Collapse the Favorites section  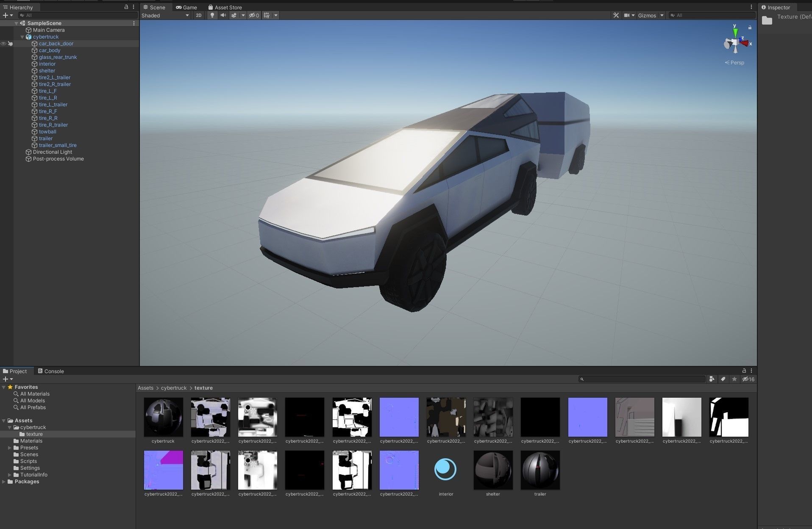pos(4,387)
